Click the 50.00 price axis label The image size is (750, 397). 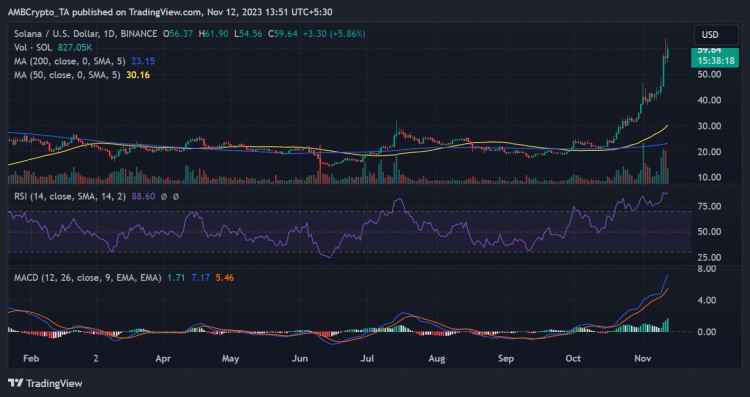[709, 74]
